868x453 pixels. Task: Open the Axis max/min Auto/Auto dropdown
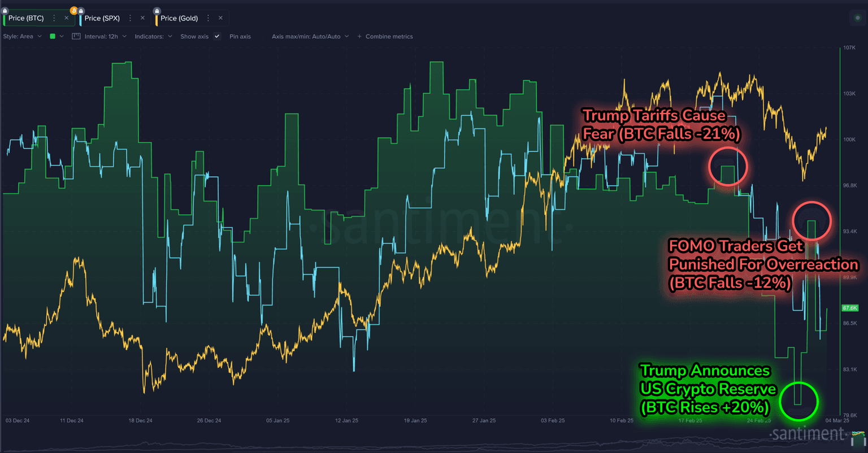click(310, 36)
